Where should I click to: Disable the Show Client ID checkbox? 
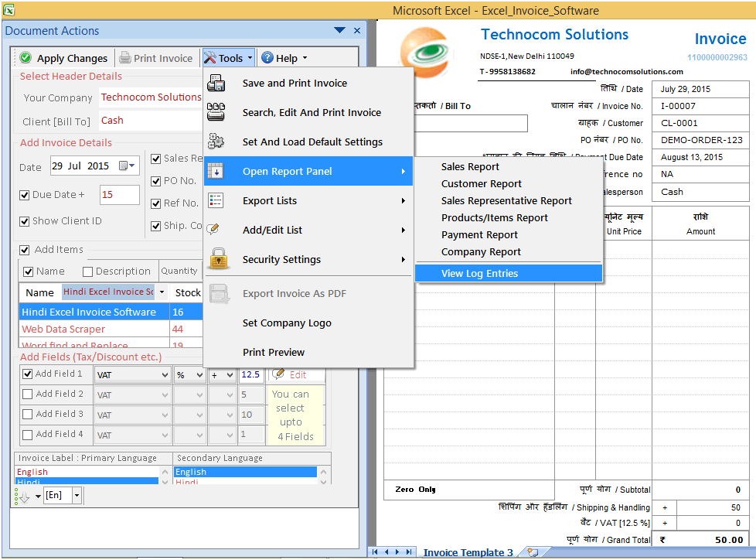[x=26, y=220]
